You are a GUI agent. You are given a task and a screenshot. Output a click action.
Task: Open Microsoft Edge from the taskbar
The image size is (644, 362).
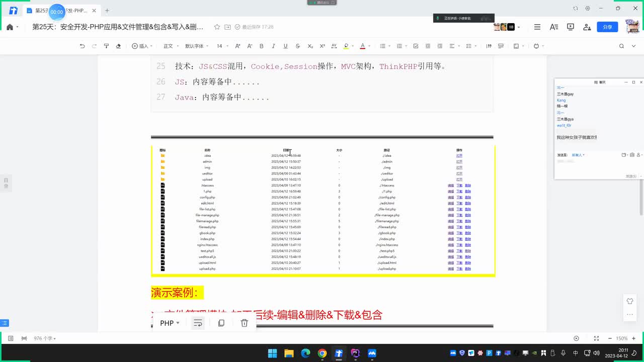(x=305, y=353)
